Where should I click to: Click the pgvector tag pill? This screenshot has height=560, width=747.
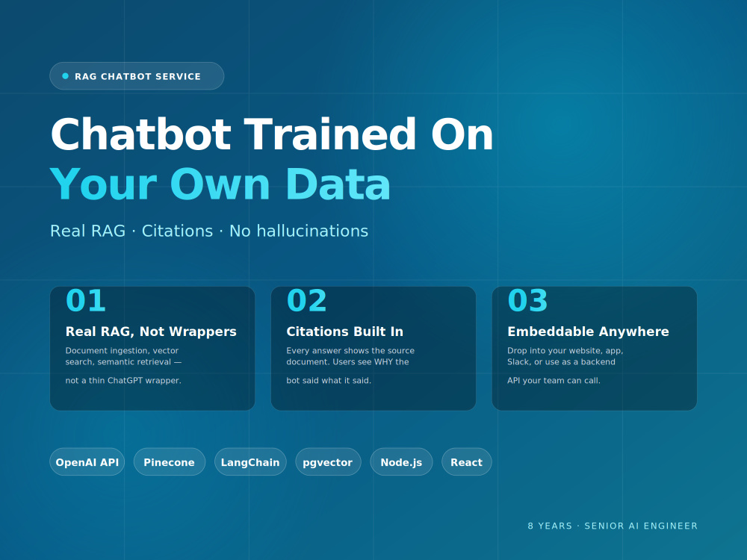328,462
